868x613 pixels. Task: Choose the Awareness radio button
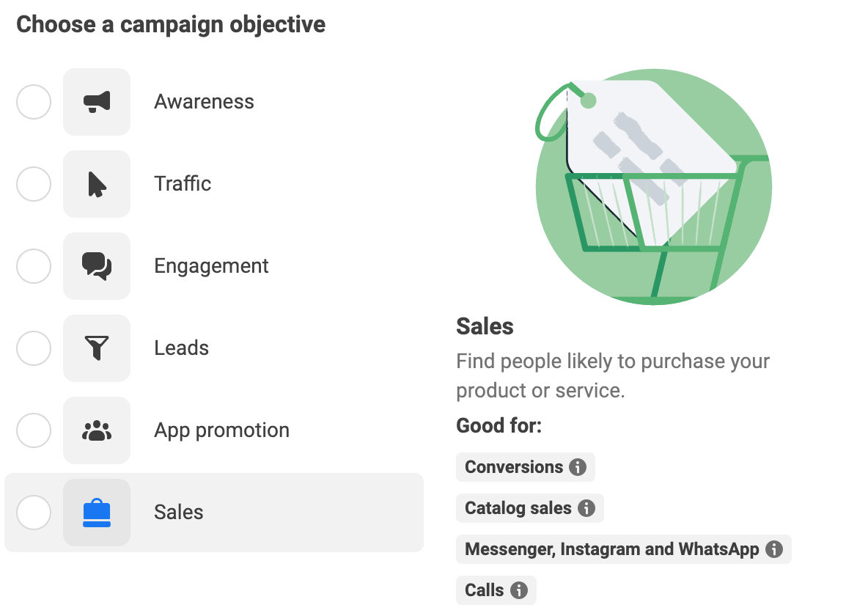pos(33,102)
